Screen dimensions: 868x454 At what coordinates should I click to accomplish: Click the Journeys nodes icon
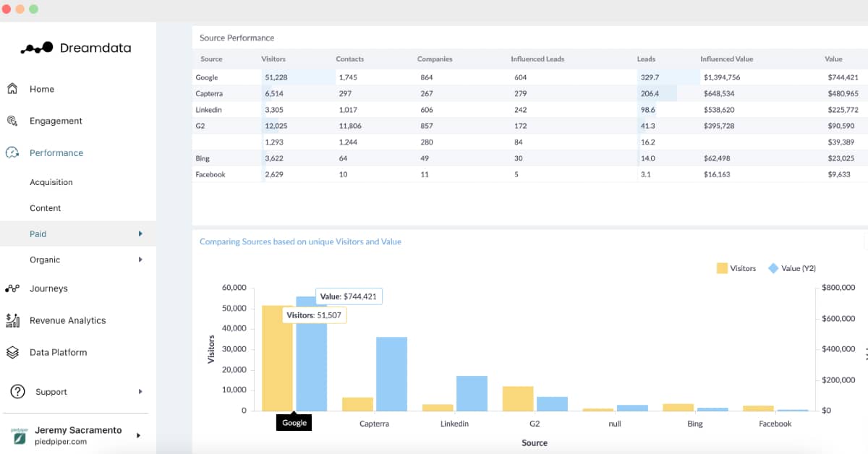pos(12,288)
